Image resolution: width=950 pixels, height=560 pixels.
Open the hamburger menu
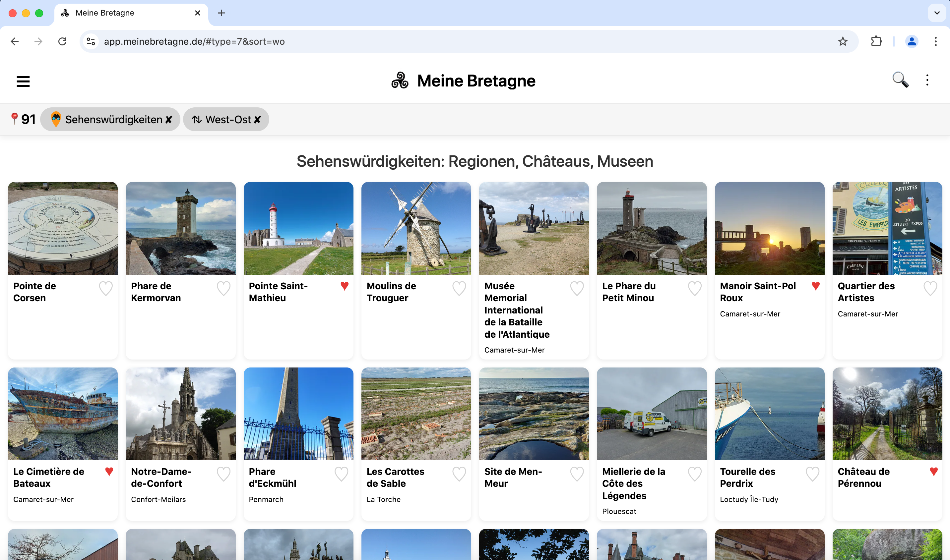click(x=23, y=81)
